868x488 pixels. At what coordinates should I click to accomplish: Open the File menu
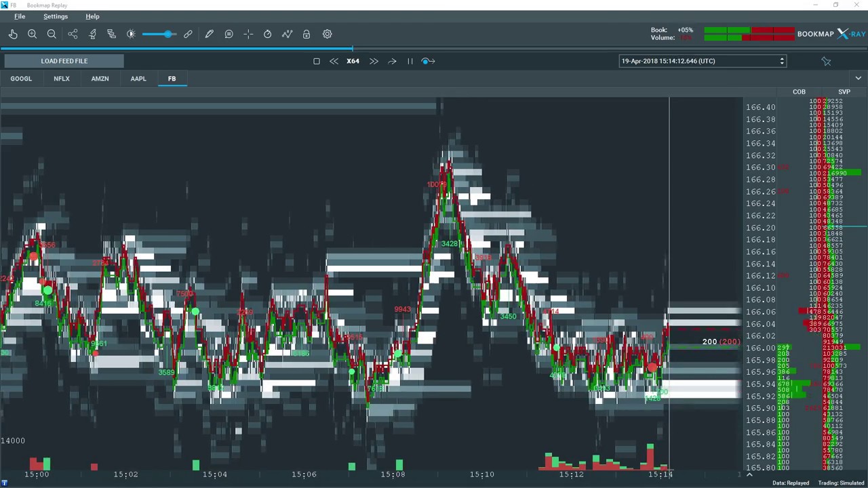pyautogui.click(x=20, y=16)
